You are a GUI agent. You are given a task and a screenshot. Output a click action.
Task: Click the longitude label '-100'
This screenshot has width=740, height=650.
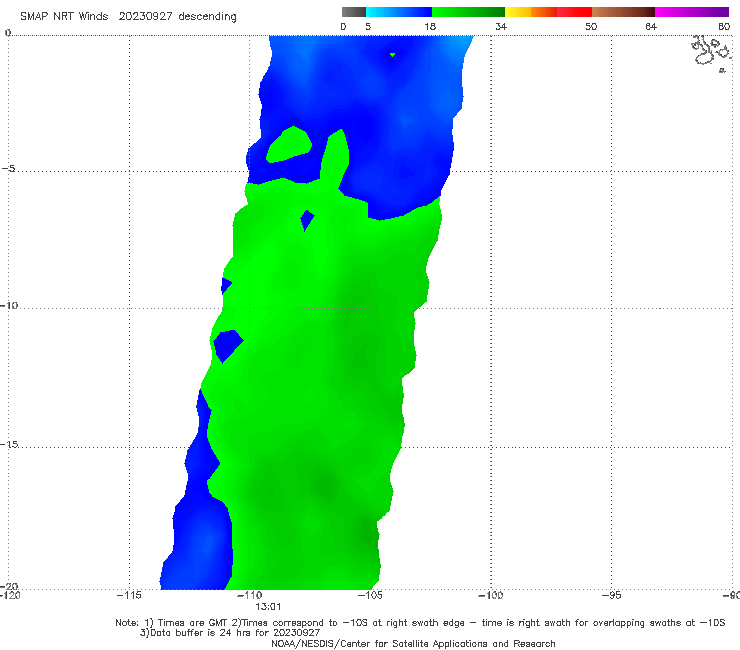491,595
